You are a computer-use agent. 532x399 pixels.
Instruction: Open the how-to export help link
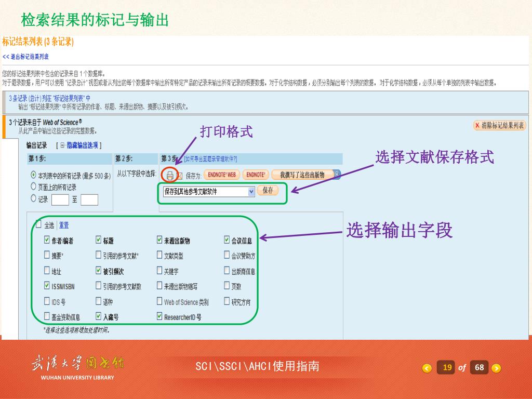(x=210, y=159)
